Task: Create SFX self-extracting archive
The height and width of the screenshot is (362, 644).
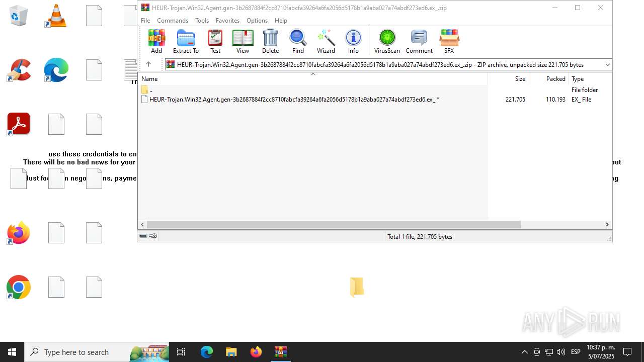Action: 449,41
